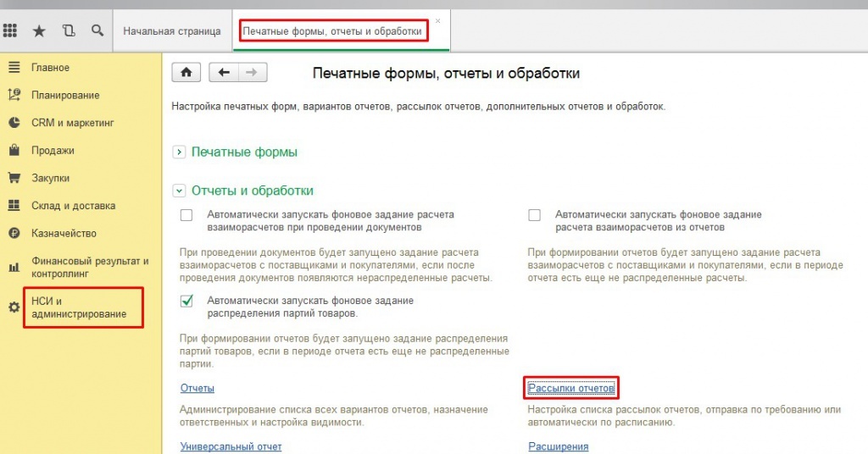Select Печатные формы, отчеты и обработки tab
Viewport: 868px width, 454px height.
tap(332, 31)
